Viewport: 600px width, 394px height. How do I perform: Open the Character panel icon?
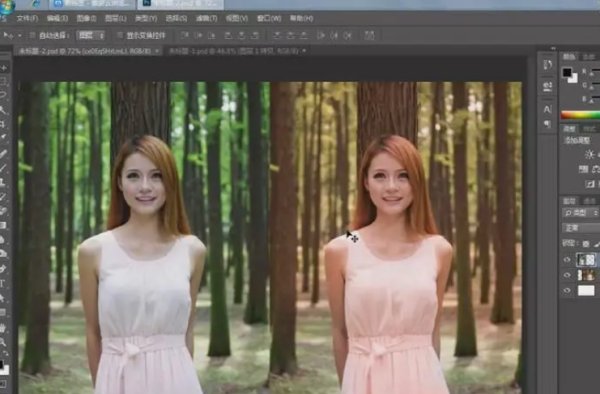548,110
